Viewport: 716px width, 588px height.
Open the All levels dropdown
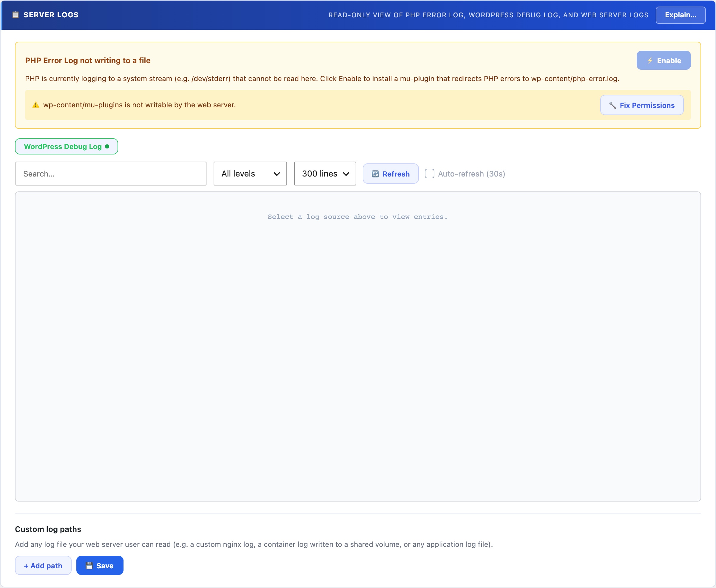click(x=250, y=174)
